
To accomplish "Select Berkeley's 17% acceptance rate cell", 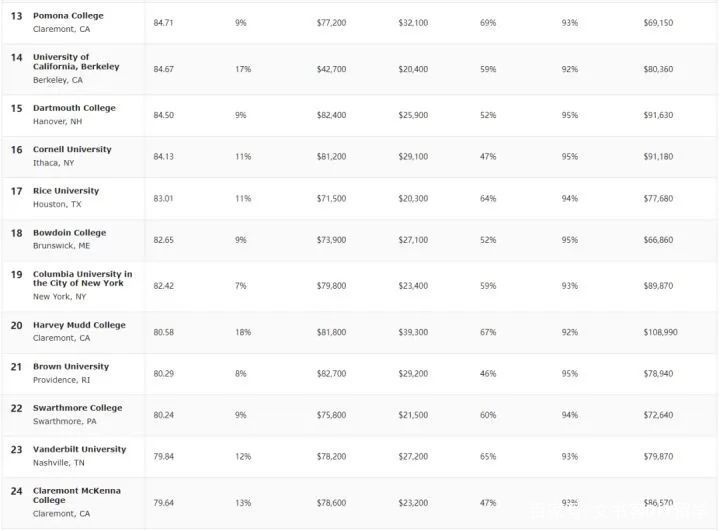I will [243, 69].
